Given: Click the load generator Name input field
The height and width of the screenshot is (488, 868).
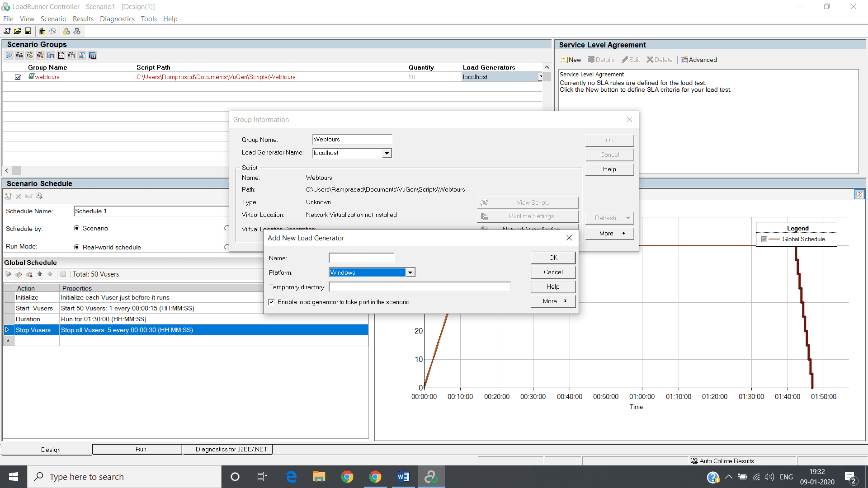Looking at the screenshot, I should [x=361, y=258].
